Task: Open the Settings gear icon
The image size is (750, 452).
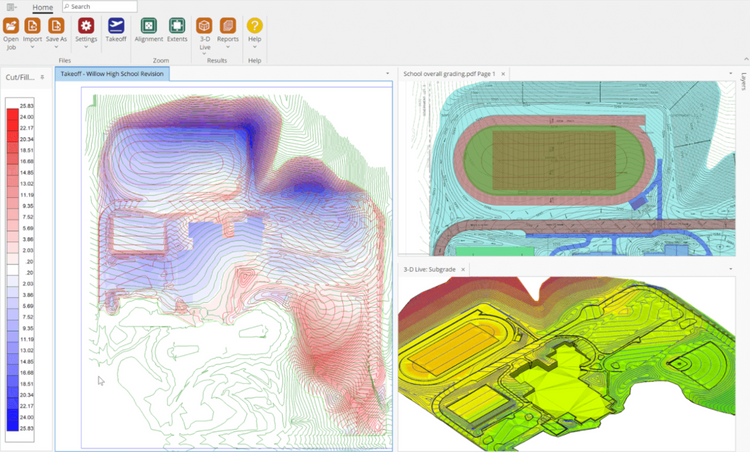Action: pyautogui.click(x=86, y=25)
